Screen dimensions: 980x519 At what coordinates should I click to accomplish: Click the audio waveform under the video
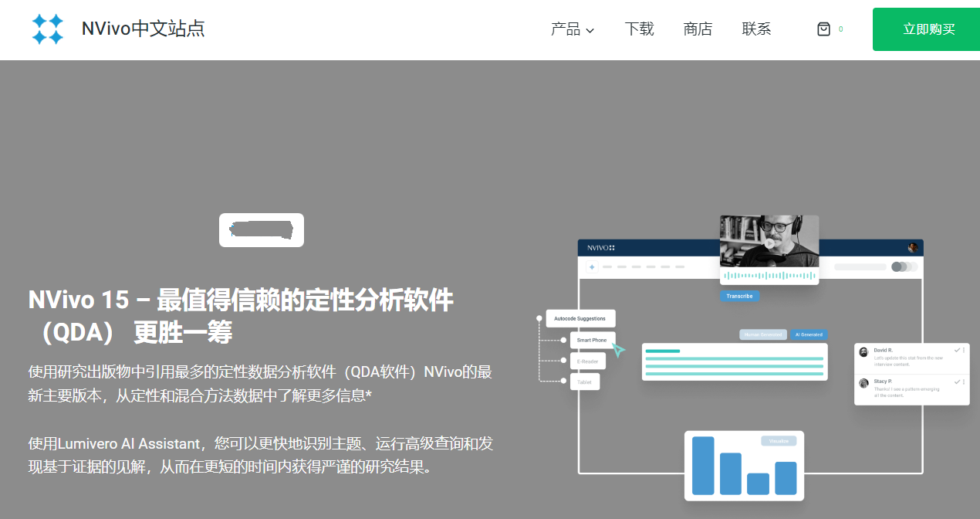769,275
